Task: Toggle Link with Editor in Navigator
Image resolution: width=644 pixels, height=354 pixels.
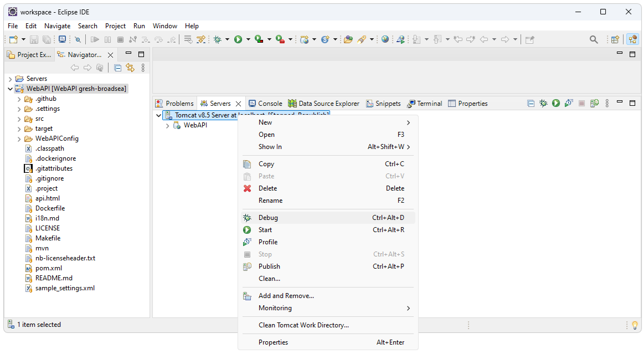Action: tap(130, 68)
